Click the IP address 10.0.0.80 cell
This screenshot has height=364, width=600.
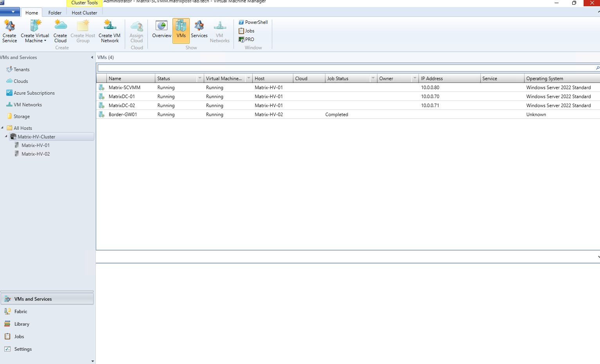[430, 88]
